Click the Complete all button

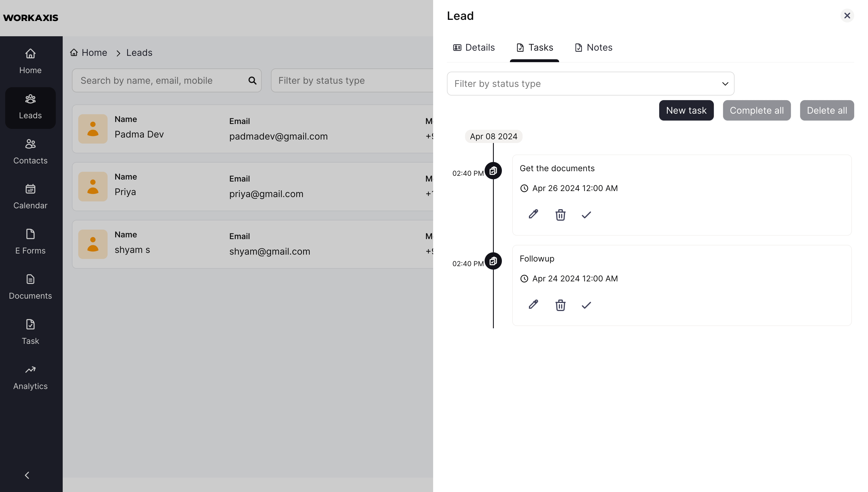pos(756,110)
